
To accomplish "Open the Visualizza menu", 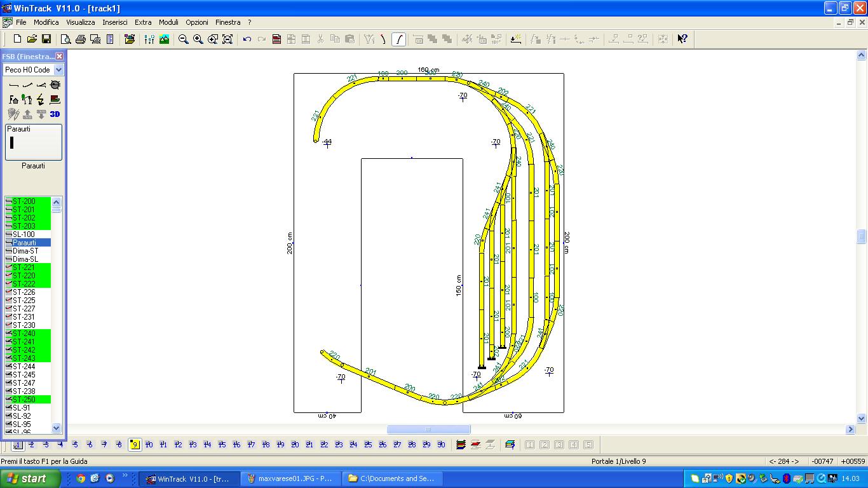I will point(81,22).
